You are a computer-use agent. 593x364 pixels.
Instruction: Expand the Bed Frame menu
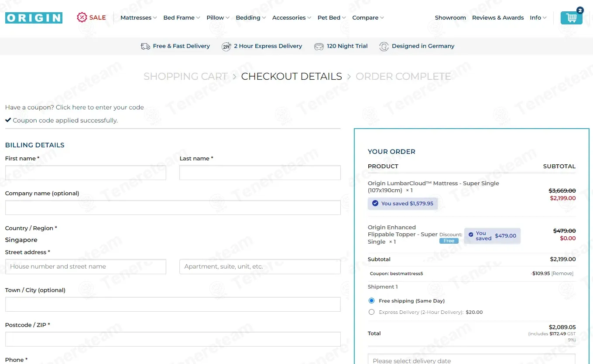[182, 18]
